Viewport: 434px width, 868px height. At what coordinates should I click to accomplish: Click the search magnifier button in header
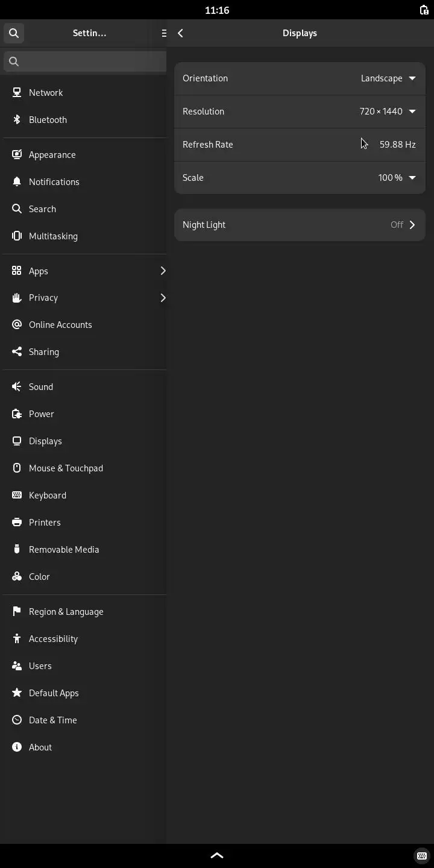tap(14, 33)
